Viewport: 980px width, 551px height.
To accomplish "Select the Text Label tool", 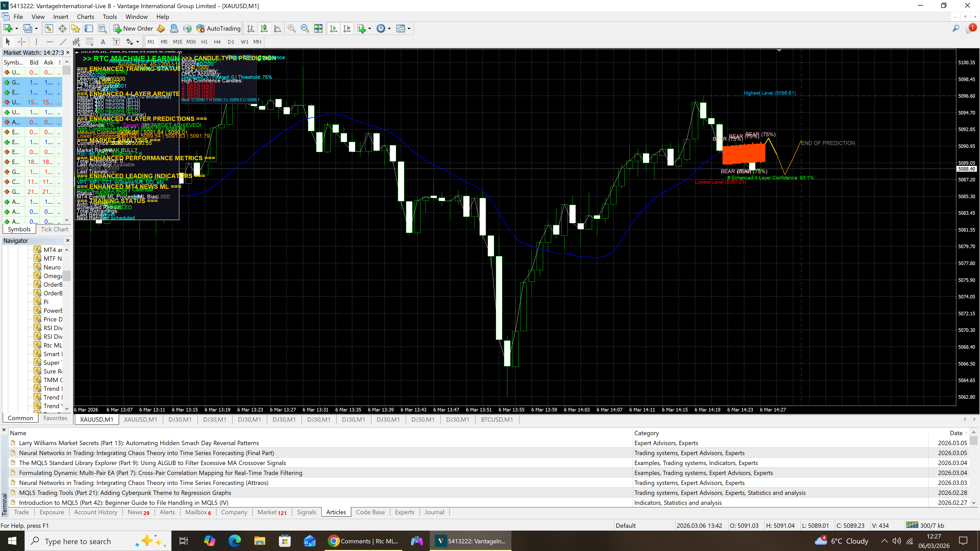I will click(116, 42).
